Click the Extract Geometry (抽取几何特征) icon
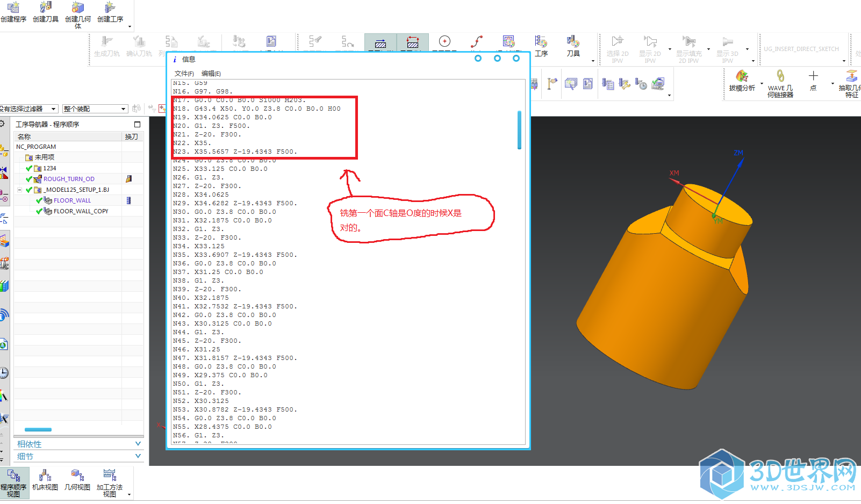 coord(852,76)
